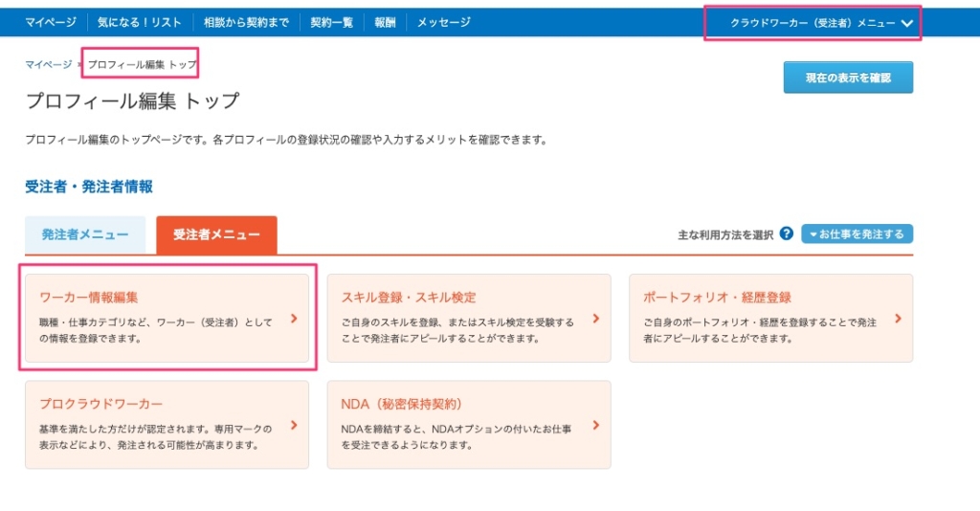
Task: Open the 契約一覧 menu item
Action: click(331, 22)
